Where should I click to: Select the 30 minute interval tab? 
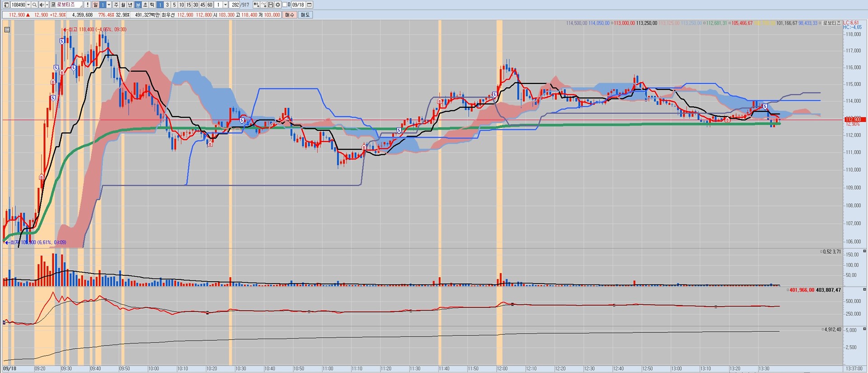tap(196, 5)
